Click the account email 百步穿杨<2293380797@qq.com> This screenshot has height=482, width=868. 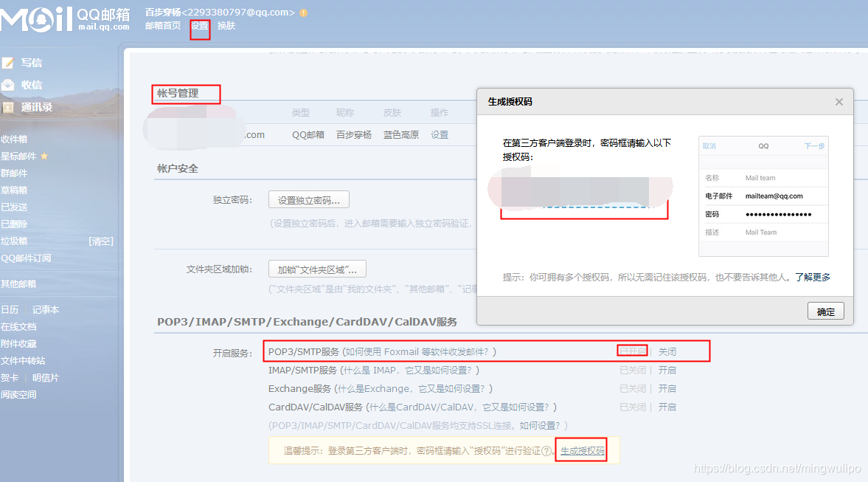click(220, 13)
